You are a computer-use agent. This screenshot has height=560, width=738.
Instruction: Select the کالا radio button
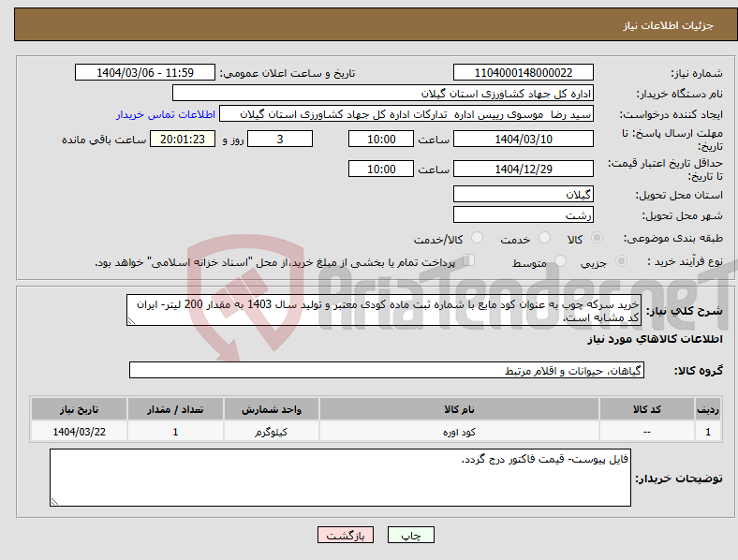[597, 238]
